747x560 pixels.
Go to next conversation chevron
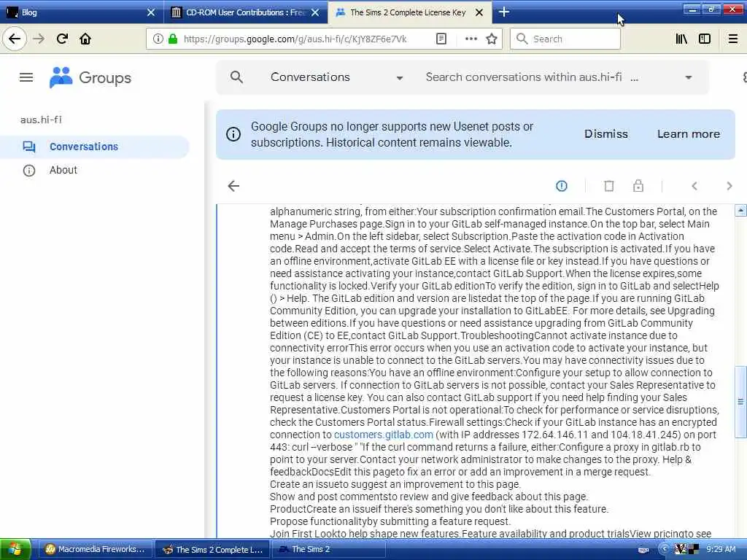pos(729,186)
